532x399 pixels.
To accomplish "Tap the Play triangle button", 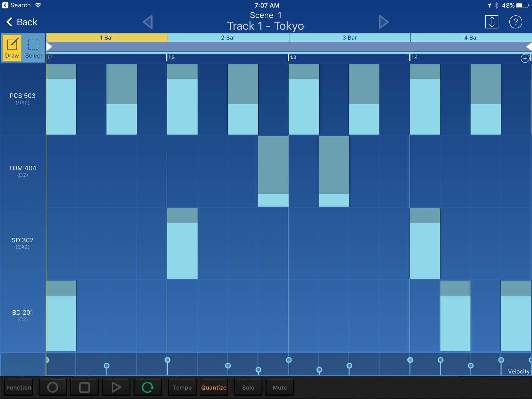I will point(116,387).
